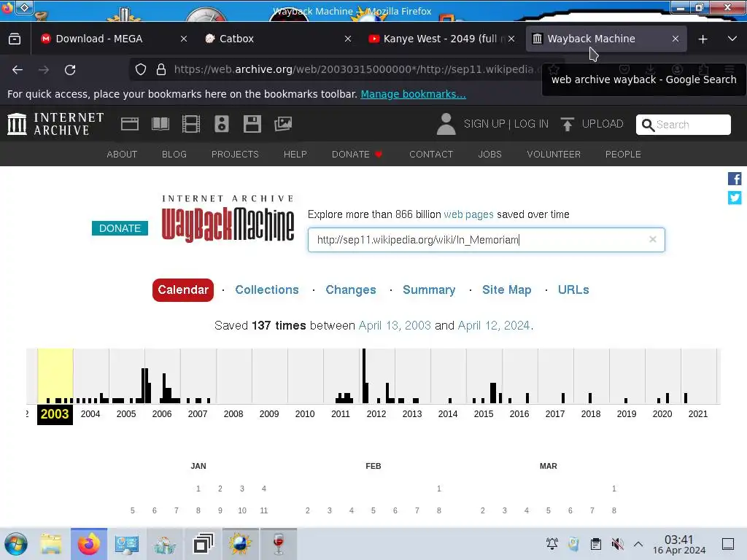Click the padlock site security icon

pos(161,69)
